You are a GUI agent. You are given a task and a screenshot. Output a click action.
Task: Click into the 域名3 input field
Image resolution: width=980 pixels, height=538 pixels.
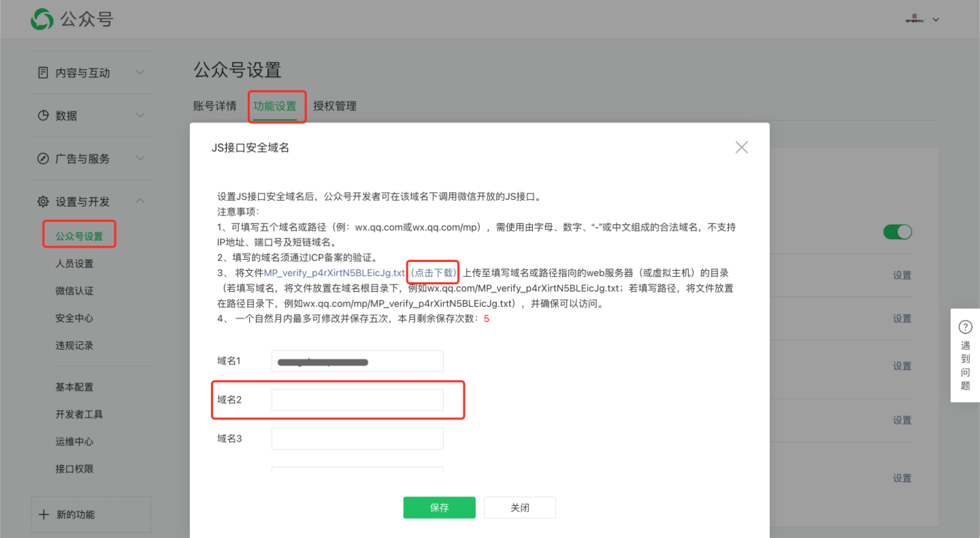(x=357, y=439)
